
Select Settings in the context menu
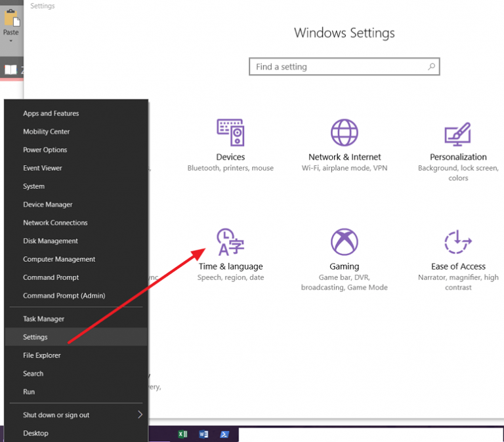tap(76, 337)
